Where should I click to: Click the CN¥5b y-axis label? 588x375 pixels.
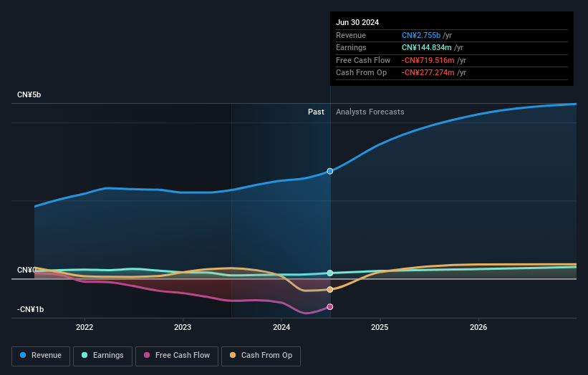pos(29,94)
